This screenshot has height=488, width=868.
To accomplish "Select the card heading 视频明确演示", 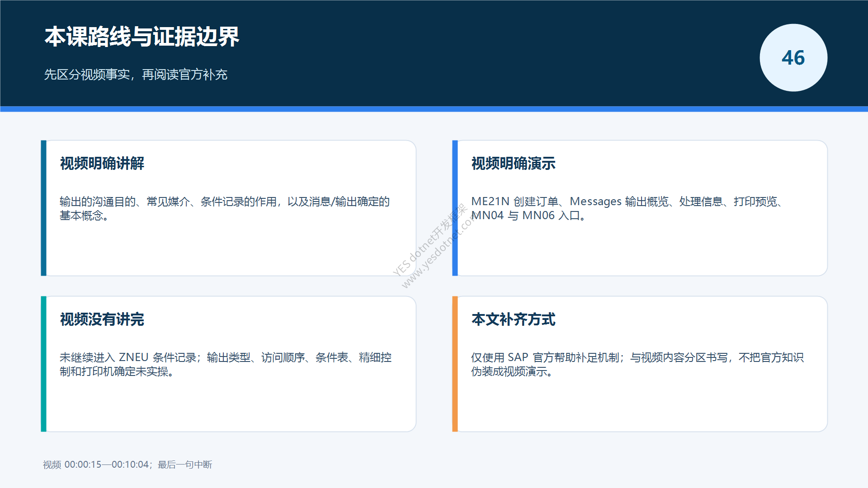I will click(x=514, y=163).
